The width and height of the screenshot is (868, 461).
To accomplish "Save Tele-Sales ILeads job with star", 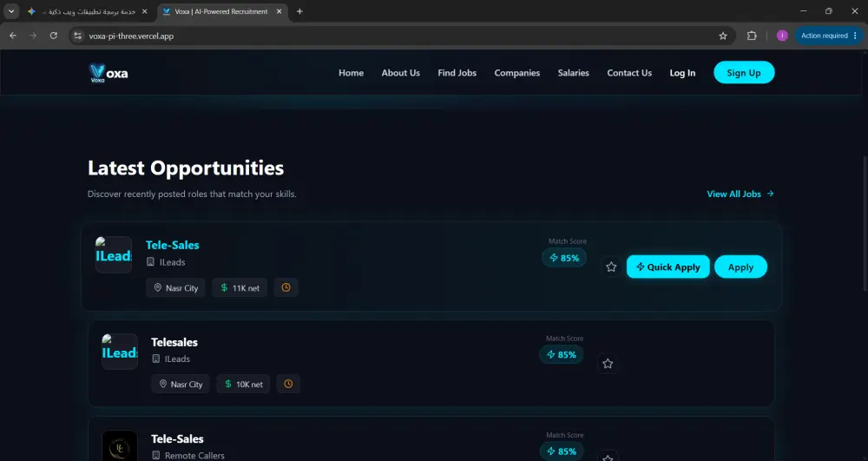I will (x=611, y=267).
